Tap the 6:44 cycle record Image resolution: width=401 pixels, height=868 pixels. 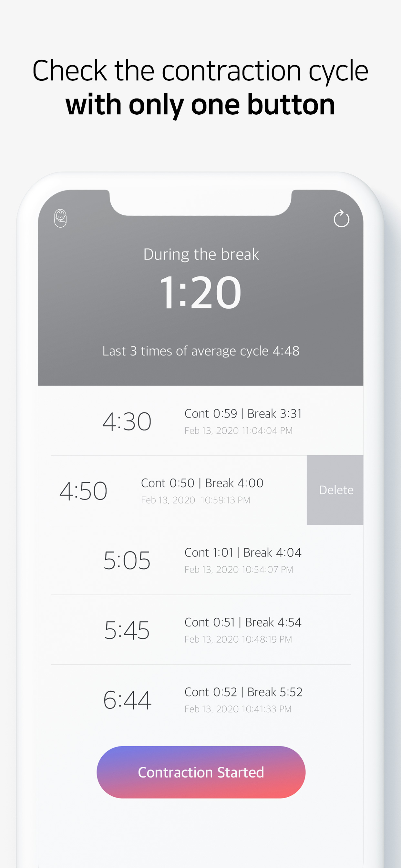coord(127,700)
